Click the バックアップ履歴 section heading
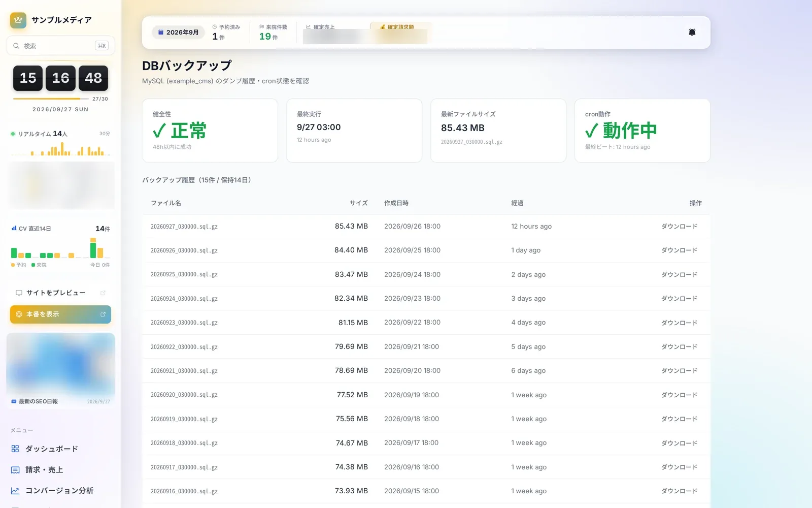 196,180
